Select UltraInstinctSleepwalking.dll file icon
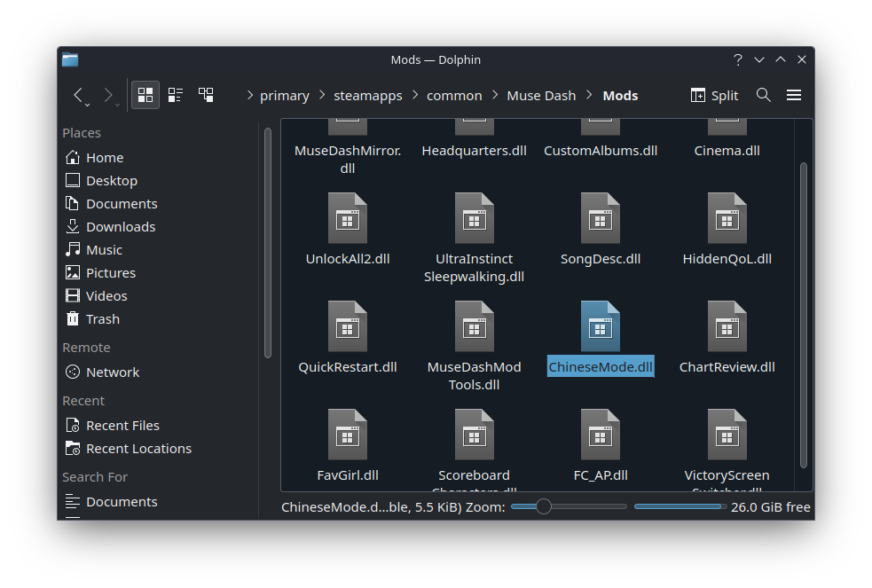 (x=474, y=218)
